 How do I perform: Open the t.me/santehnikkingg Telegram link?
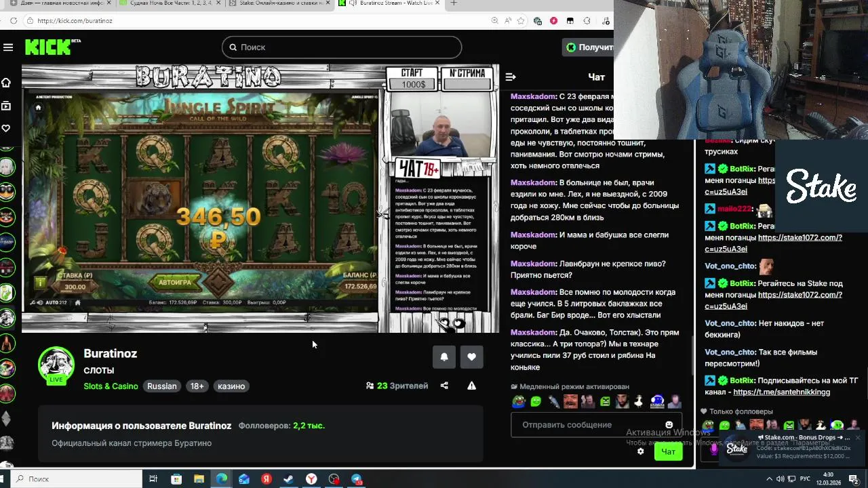pyautogui.click(x=781, y=392)
